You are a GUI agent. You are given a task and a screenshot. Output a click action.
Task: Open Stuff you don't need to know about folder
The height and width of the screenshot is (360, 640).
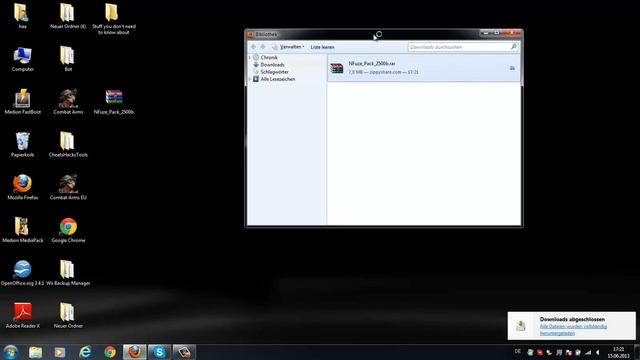tap(113, 19)
